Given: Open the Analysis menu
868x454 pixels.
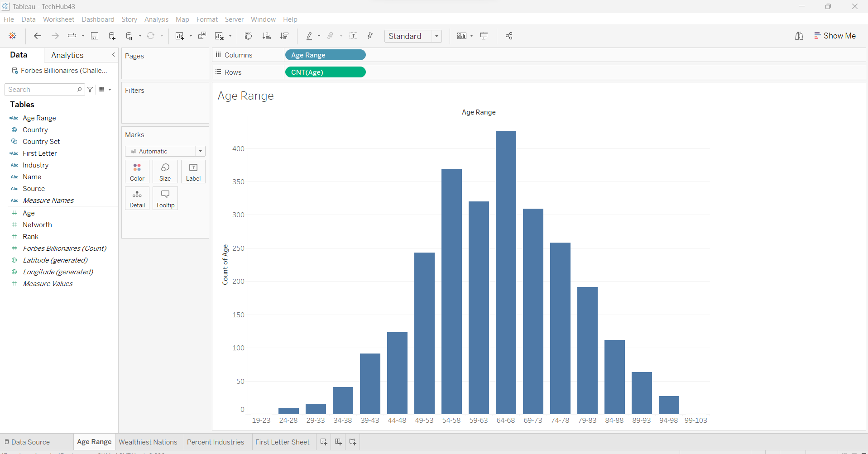Looking at the screenshot, I should coord(156,19).
